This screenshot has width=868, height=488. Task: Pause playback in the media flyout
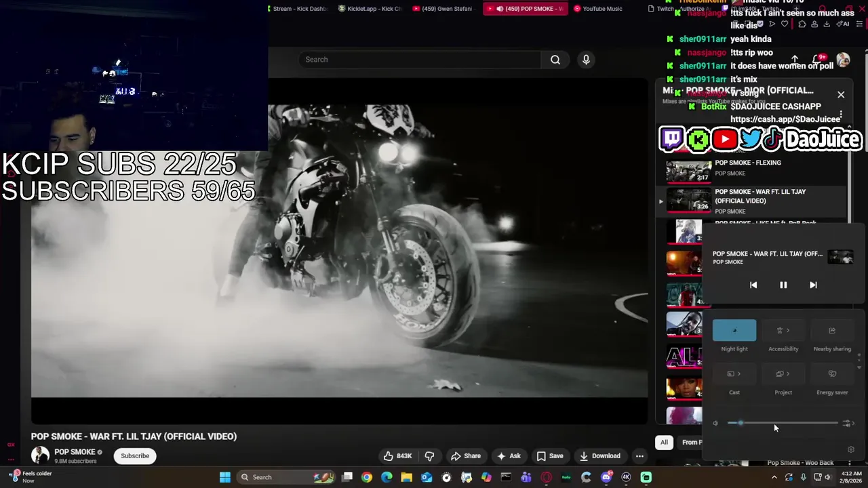tap(783, 285)
